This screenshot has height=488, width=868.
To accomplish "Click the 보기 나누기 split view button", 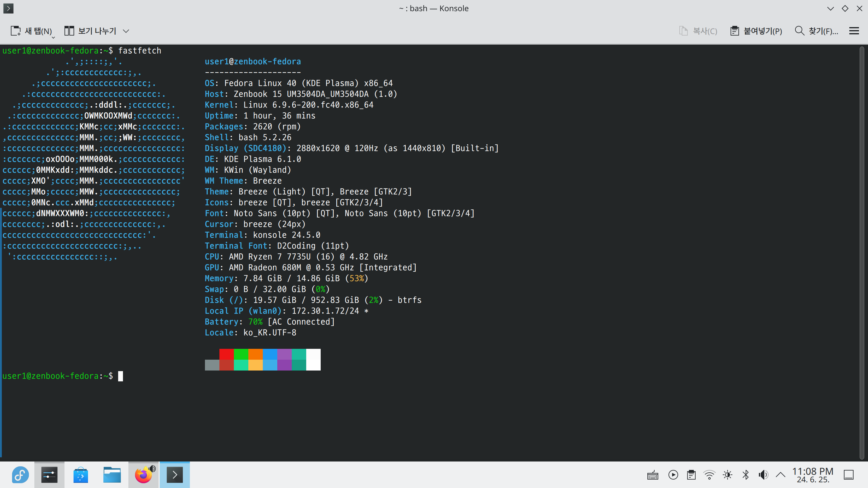I will tap(90, 31).
